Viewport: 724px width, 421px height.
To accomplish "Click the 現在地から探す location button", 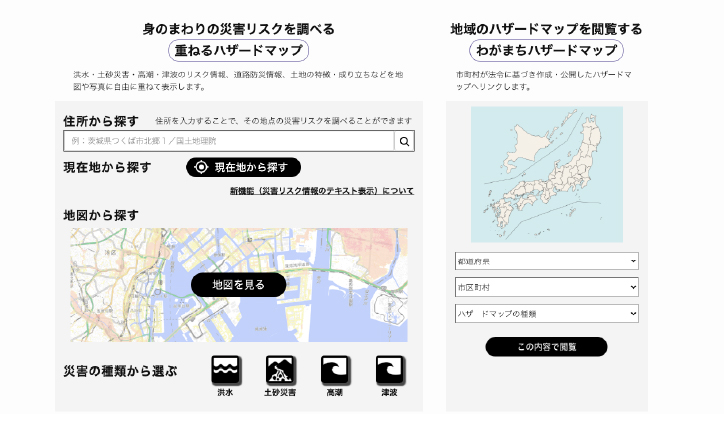I will (x=243, y=167).
